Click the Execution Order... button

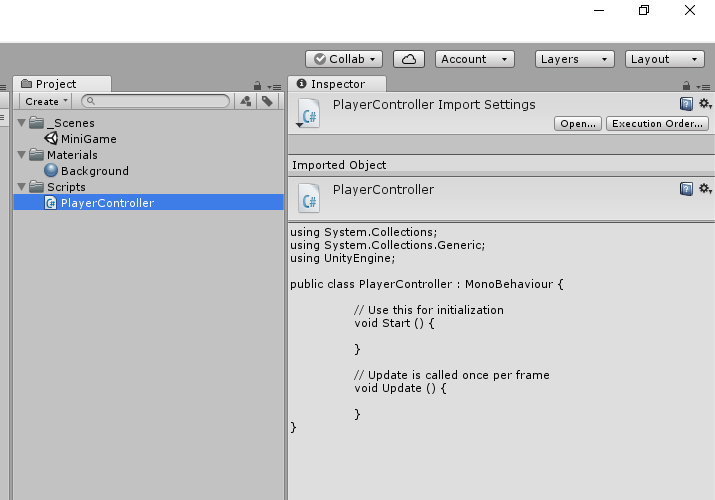[x=657, y=124]
